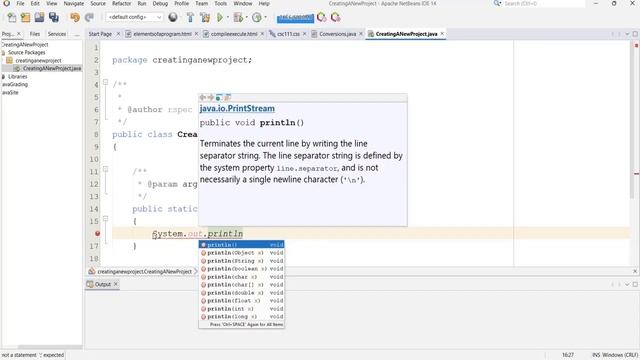
Task: Switch to the elementsofaprogram.html tab
Action: [162, 34]
